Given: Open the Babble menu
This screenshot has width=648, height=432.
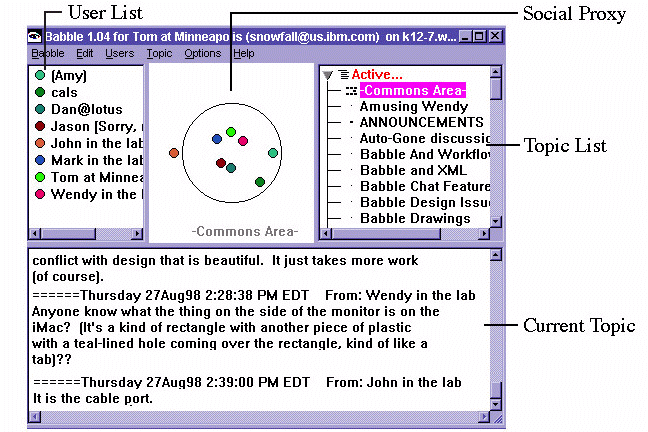Looking at the screenshot, I should click(x=47, y=53).
